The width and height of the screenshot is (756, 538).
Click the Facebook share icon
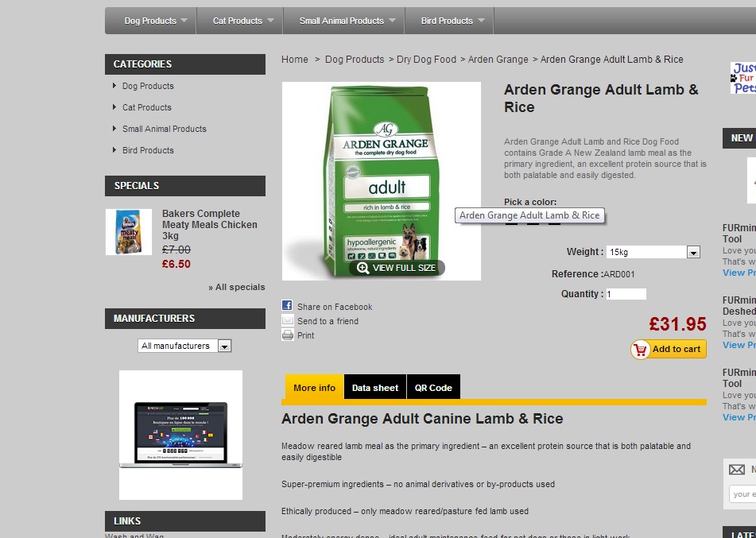pos(287,306)
